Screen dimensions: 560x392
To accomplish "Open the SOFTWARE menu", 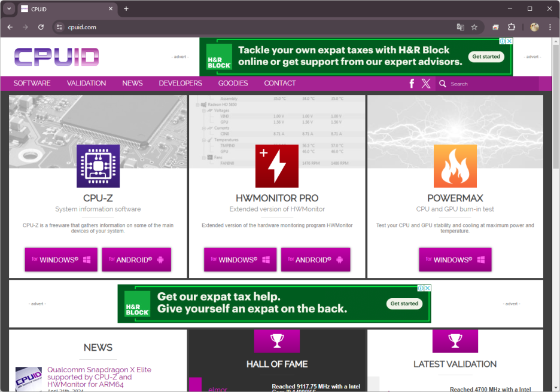I will 32,84.
